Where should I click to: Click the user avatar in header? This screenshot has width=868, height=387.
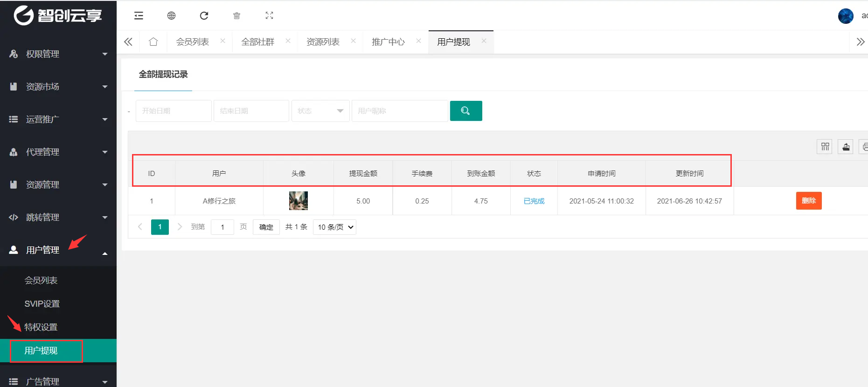coord(846,16)
